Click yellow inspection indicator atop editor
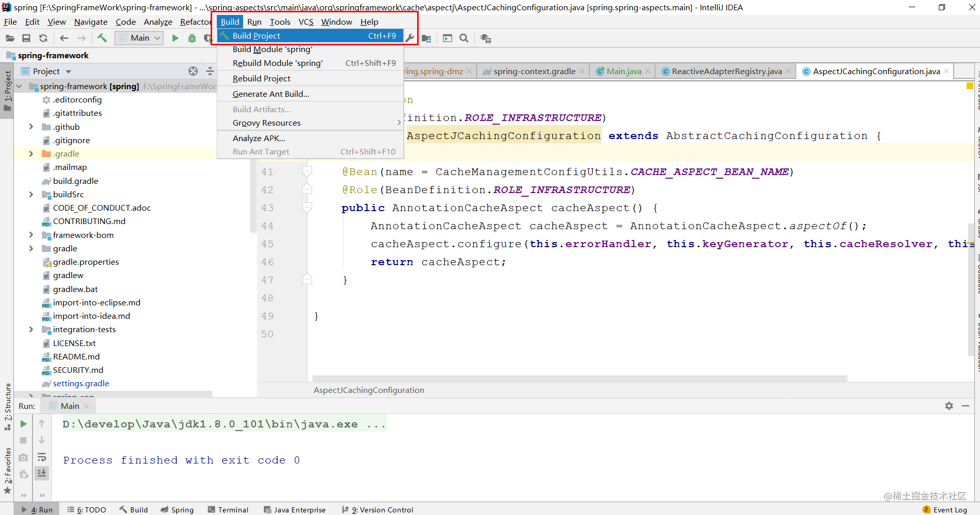The width and height of the screenshot is (980, 515). (970, 86)
